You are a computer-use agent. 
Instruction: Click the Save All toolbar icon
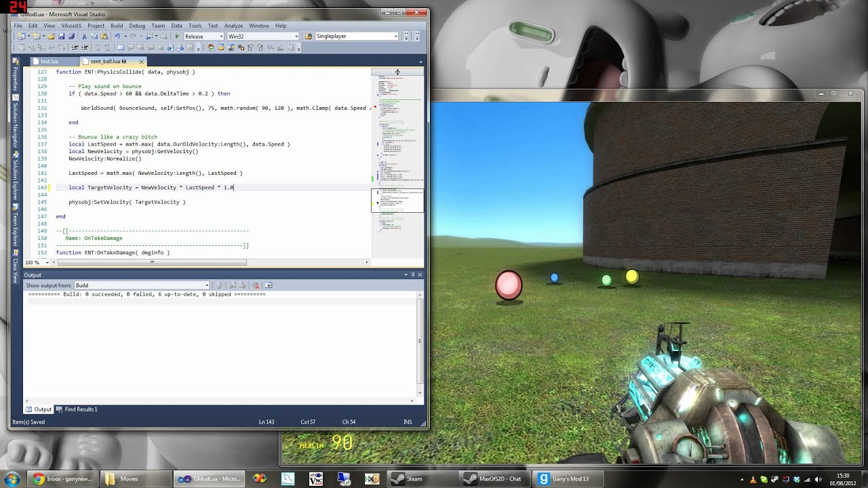tap(71, 36)
